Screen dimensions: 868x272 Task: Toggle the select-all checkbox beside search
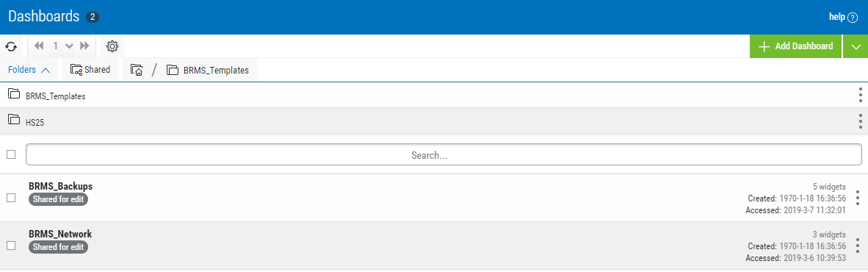[x=11, y=154]
